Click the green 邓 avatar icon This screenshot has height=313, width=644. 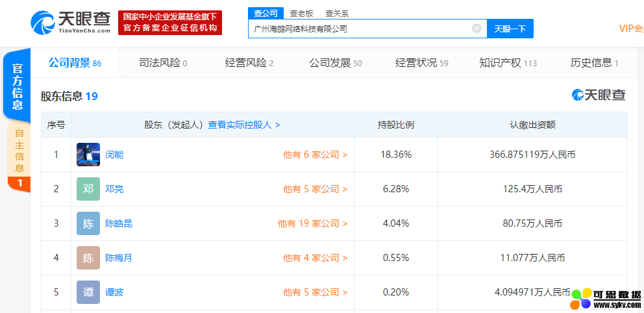(x=88, y=189)
